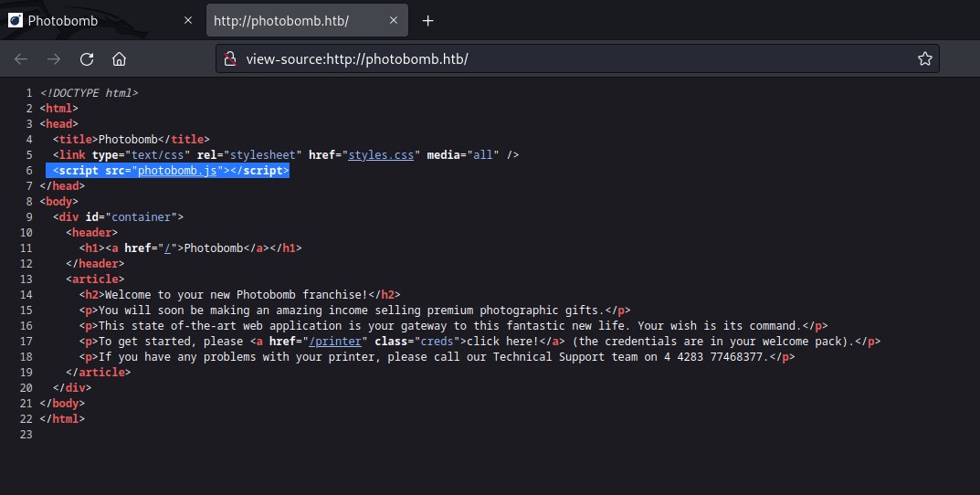Click the insecure connection lock icon
Image resolution: width=980 pixels, height=495 pixels.
point(230,59)
